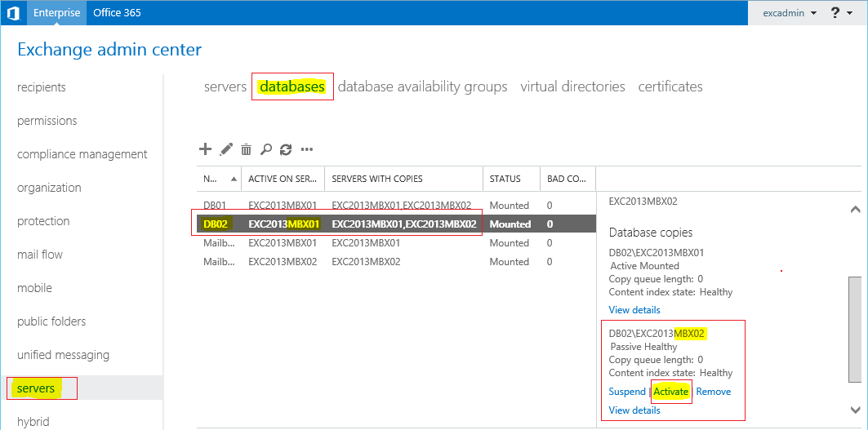The height and width of the screenshot is (430, 868).
Task: Click the details pane scrollbar thumb
Action: click(855, 329)
